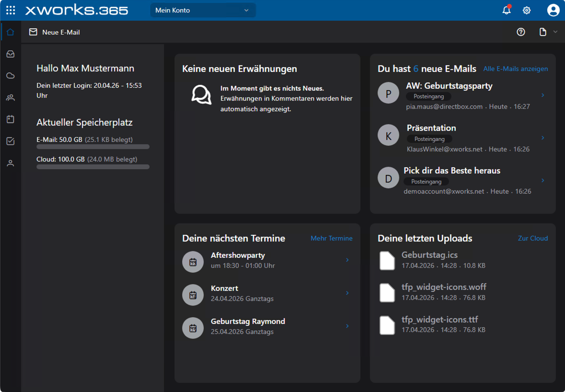Expand the arrow next to document icon

555,32
